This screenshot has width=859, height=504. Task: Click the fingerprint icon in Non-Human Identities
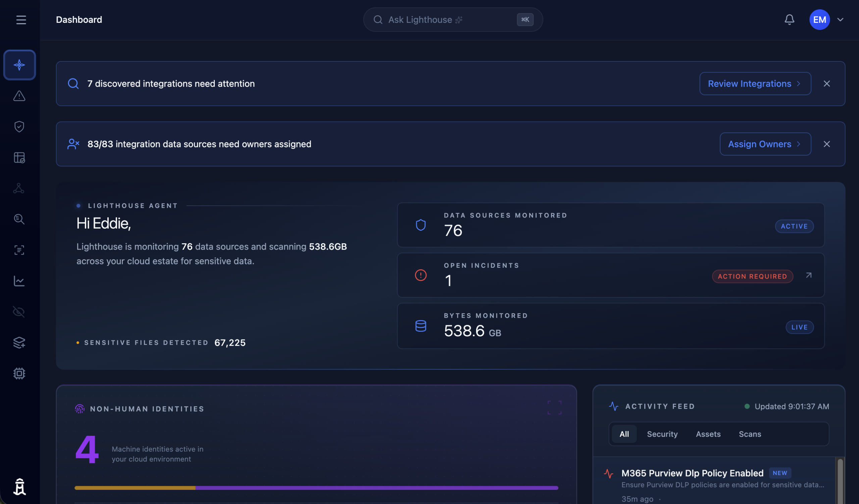(80, 409)
